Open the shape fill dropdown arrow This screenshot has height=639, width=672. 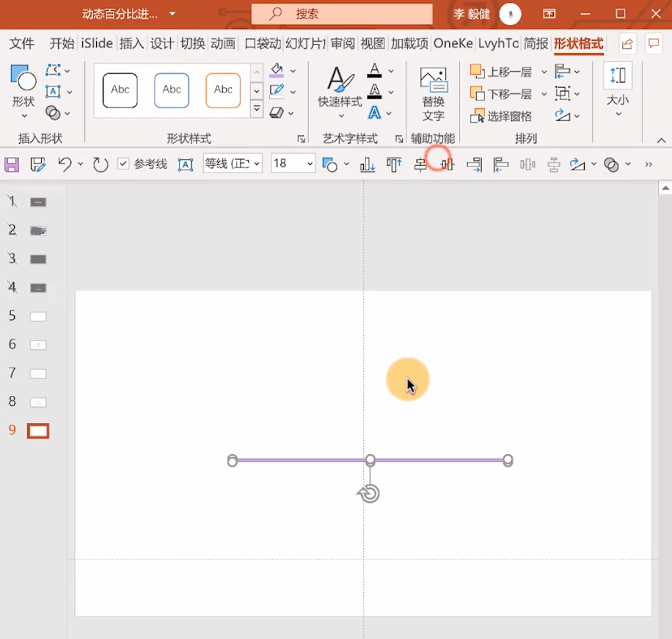293,70
